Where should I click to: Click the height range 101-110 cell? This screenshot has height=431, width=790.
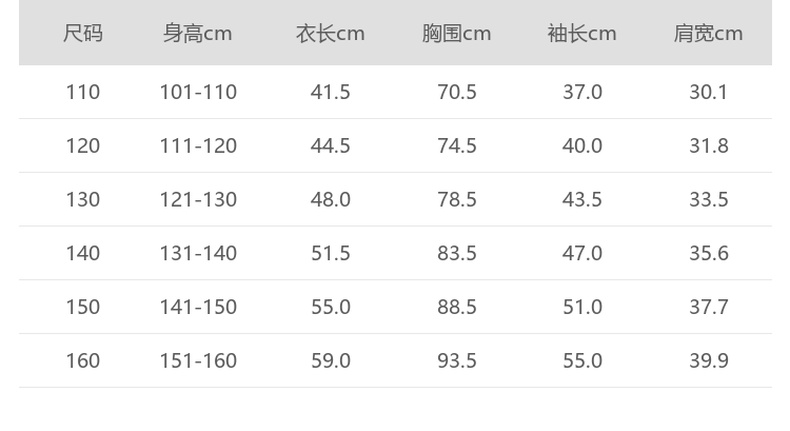coord(198,92)
